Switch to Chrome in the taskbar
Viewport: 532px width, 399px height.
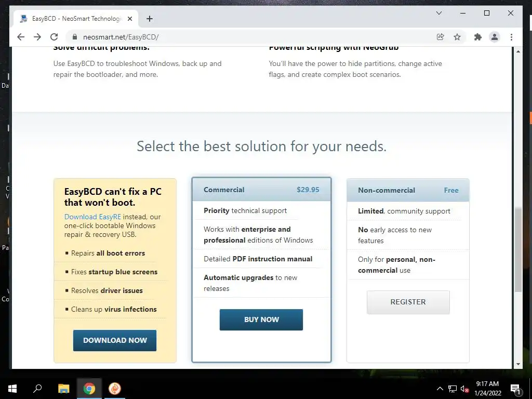[x=89, y=389]
